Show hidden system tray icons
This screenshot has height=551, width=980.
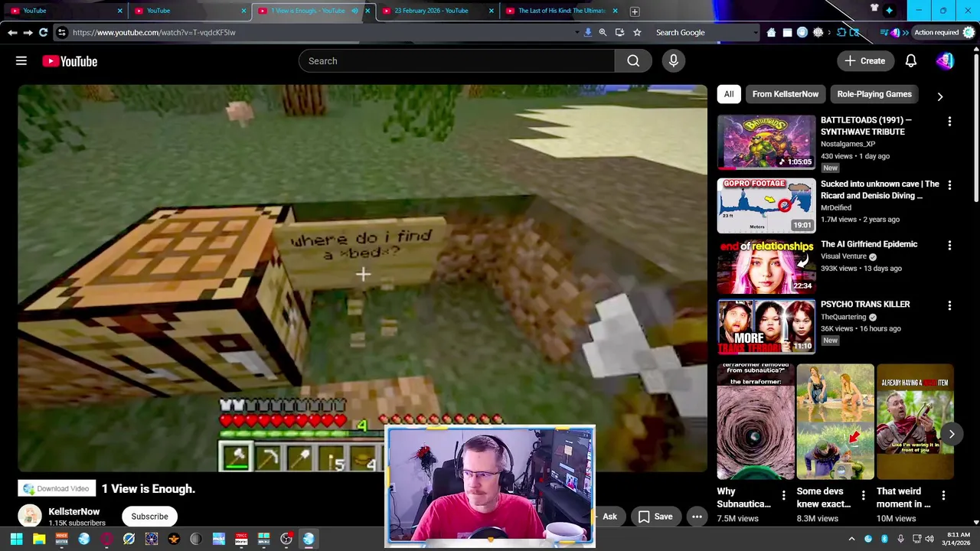coord(851,539)
